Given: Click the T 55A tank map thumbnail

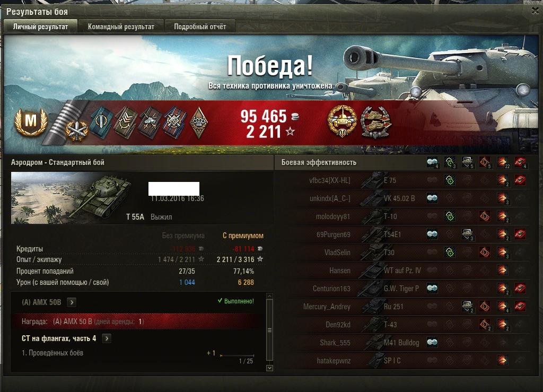Looking at the screenshot, I should tap(72, 198).
